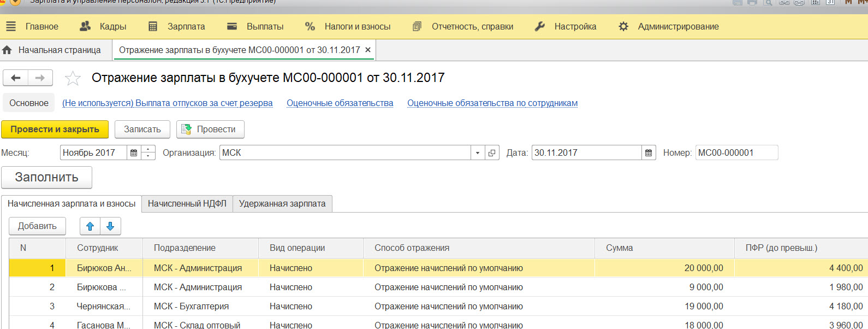Switch to Удержанная зарплата tab
This screenshot has height=329, width=868.
coord(282,204)
